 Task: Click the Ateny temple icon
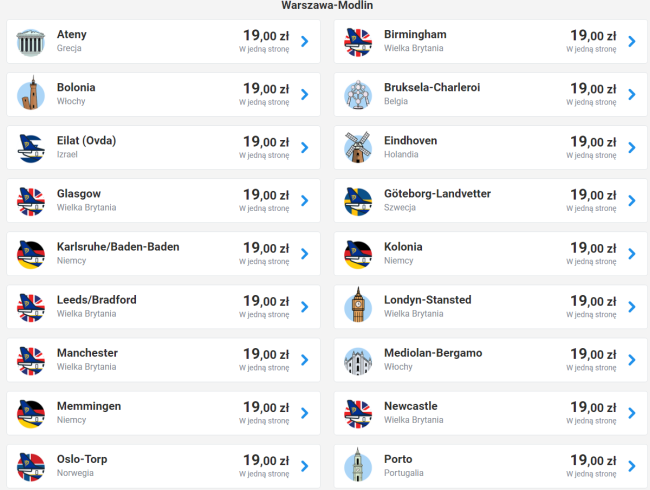coord(32,42)
